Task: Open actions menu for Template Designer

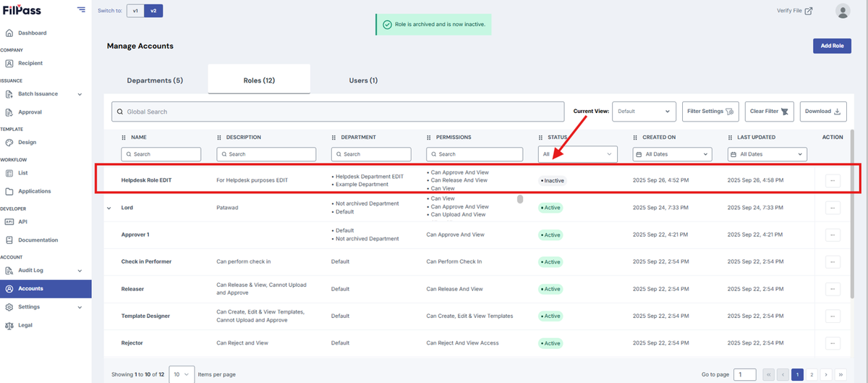Action: tap(833, 316)
